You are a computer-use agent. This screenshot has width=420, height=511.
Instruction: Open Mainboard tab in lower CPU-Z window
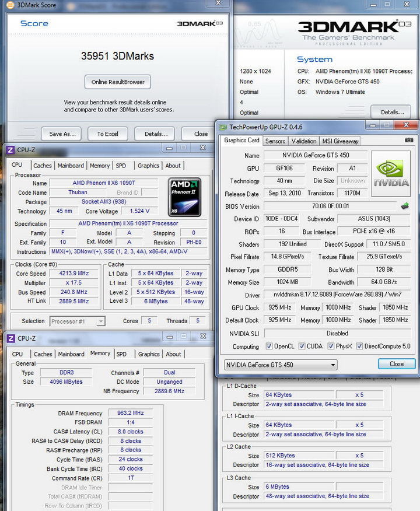coord(71,354)
